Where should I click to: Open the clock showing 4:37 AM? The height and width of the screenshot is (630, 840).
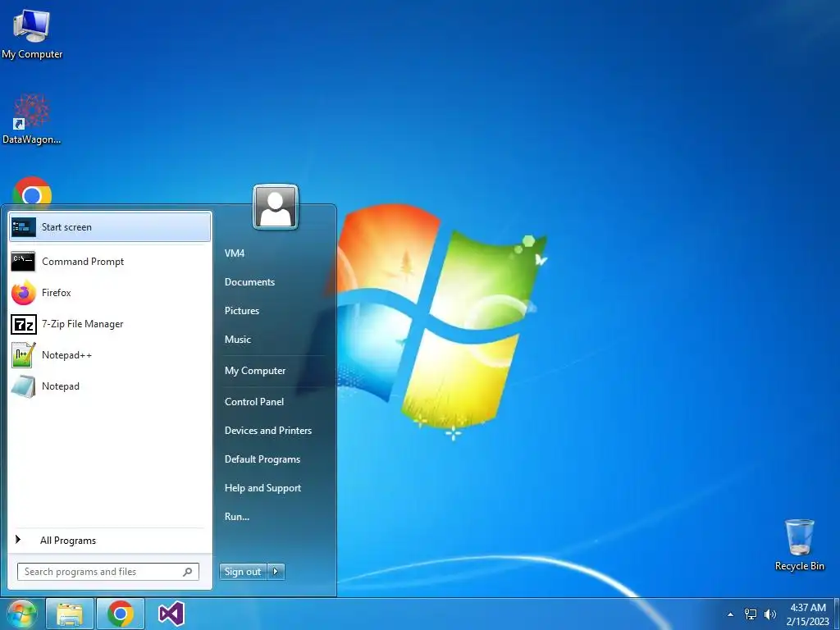pyautogui.click(x=808, y=614)
